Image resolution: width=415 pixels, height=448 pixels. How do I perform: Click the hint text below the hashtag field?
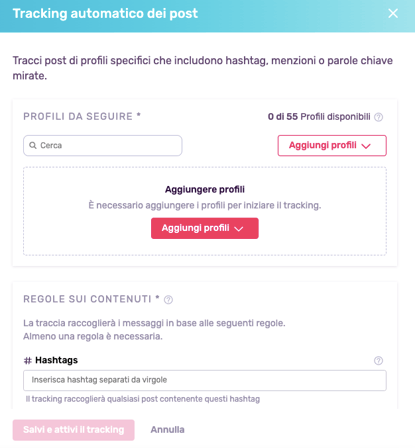pos(143,399)
